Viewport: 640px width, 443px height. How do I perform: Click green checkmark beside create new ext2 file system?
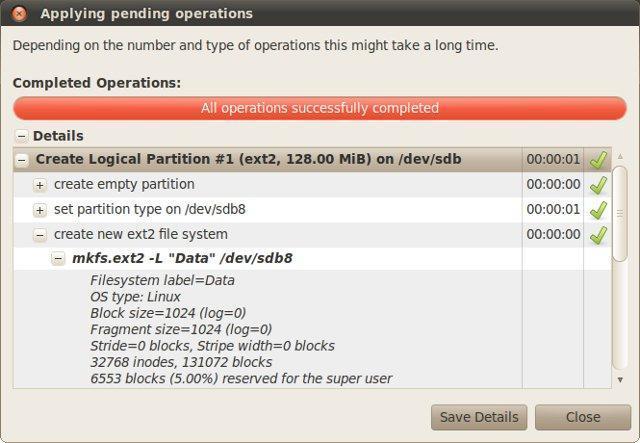point(598,235)
